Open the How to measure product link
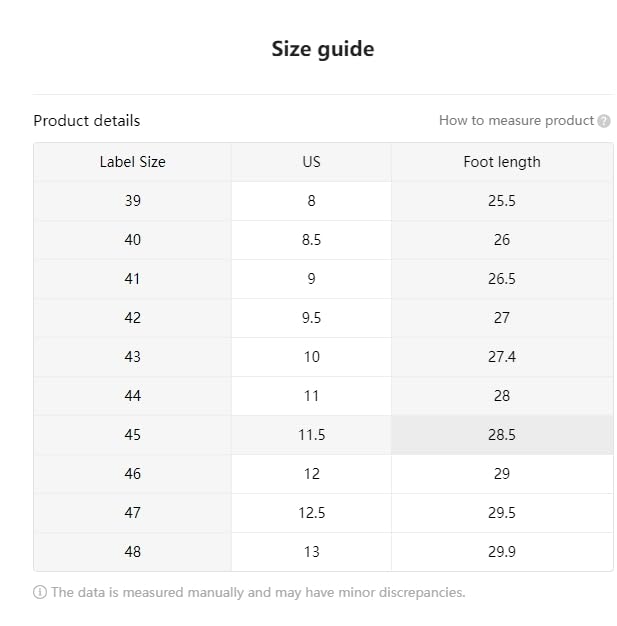 click(516, 120)
